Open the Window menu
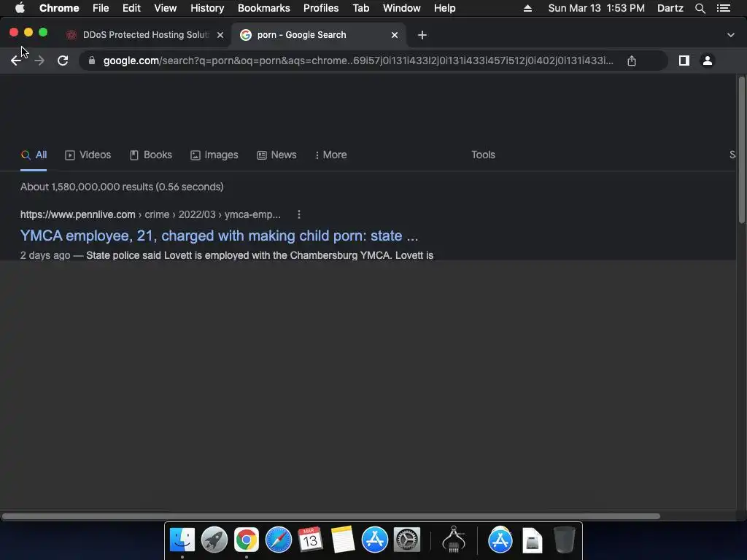Image resolution: width=747 pixels, height=560 pixels. click(402, 8)
